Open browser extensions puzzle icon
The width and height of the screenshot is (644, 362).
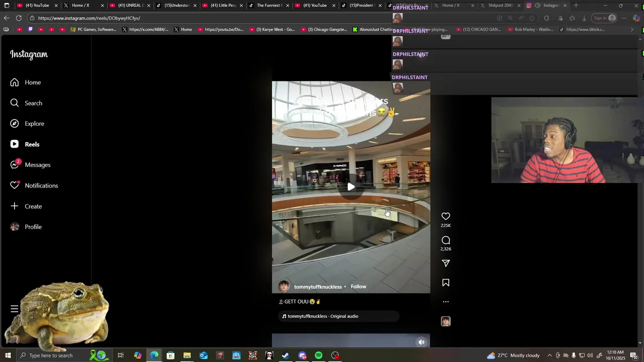(547, 18)
